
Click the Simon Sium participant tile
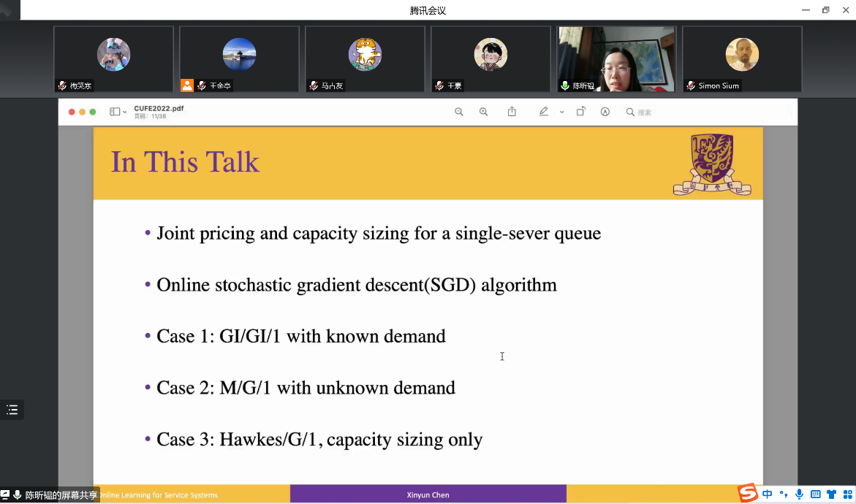741,59
